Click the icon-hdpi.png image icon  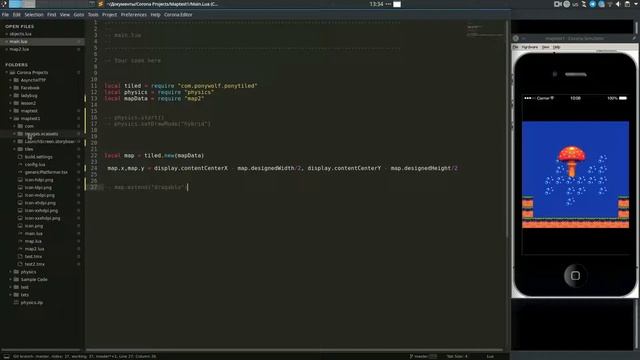20,180
